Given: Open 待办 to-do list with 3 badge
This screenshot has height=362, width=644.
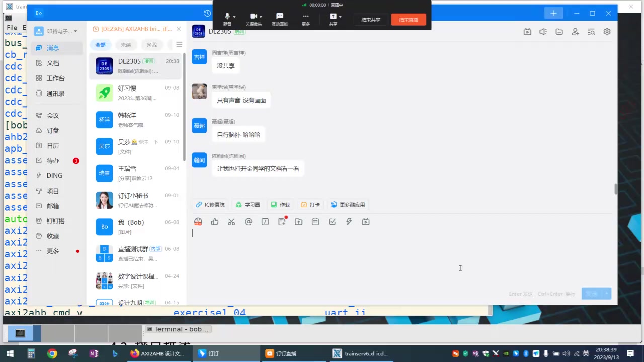Looking at the screenshot, I should click(57, 161).
